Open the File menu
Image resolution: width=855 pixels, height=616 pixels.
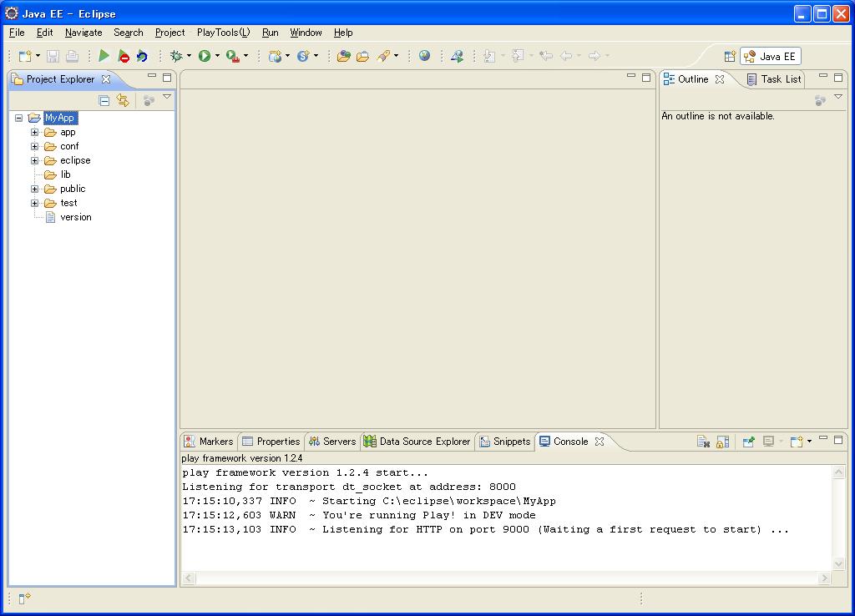(17, 33)
